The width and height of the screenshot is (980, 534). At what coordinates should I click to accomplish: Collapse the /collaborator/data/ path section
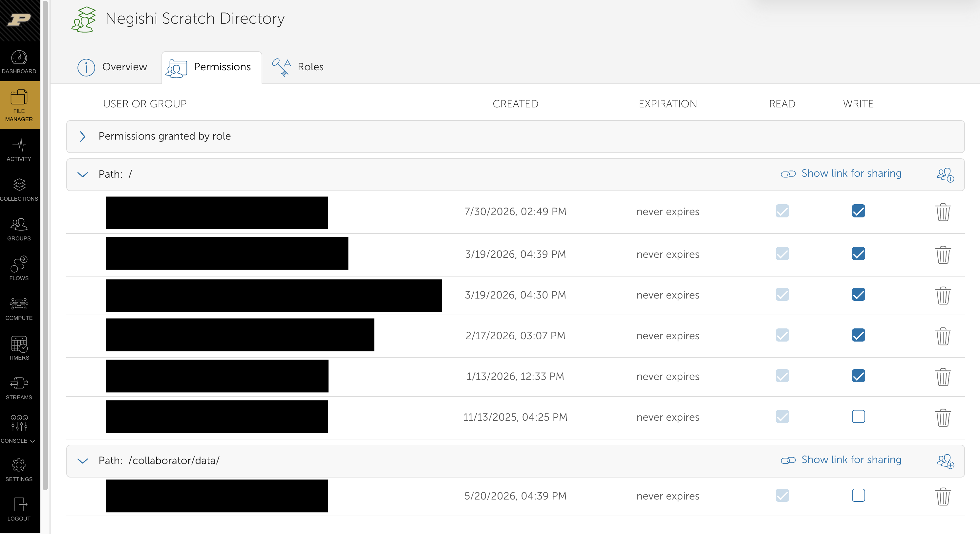coord(83,460)
